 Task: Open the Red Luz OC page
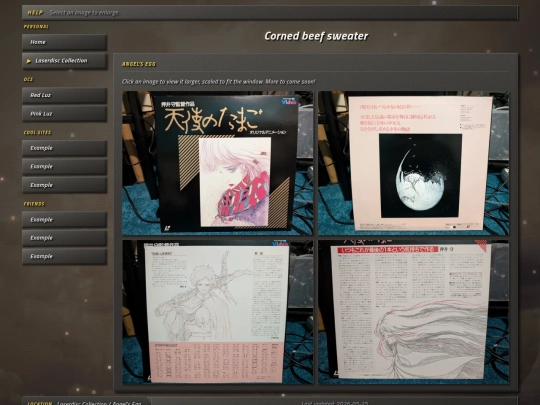pos(64,95)
